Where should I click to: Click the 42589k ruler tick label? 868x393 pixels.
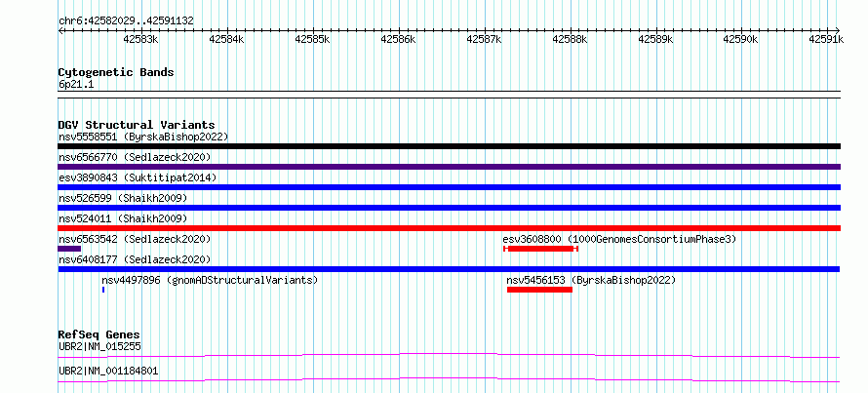coord(656,39)
